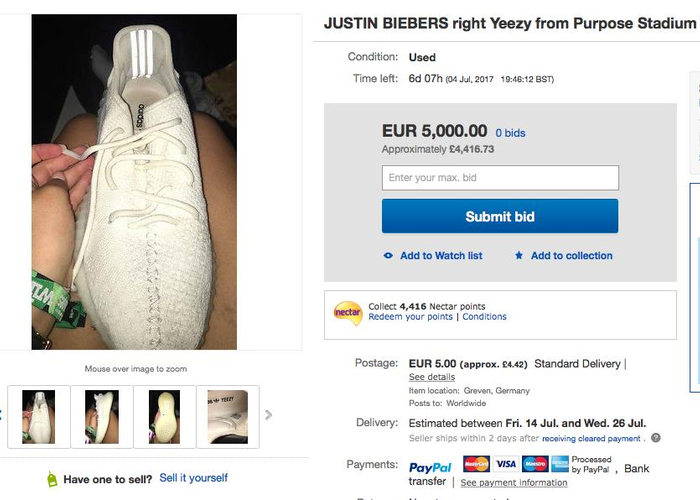
Task: Open Redeem your points link
Action: tap(410, 317)
